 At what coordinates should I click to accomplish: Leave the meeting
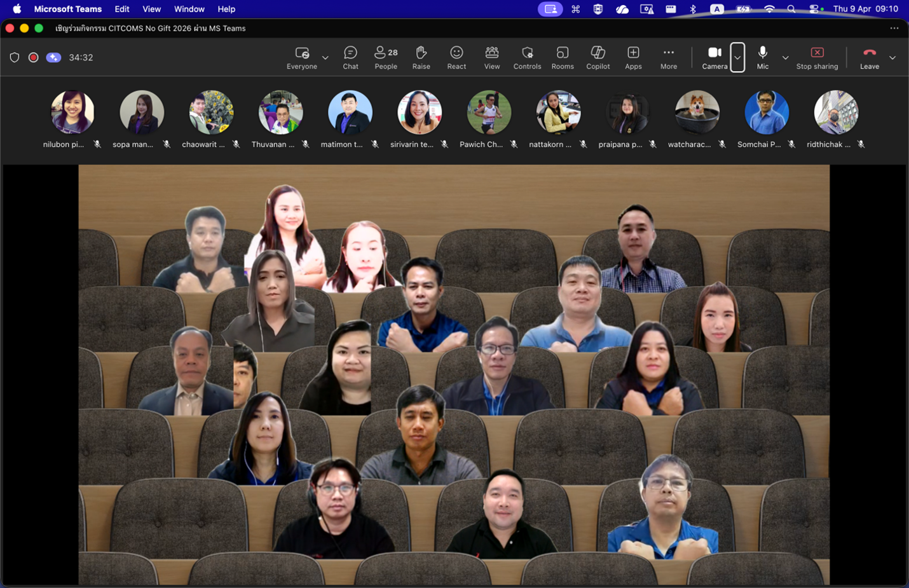click(869, 57)
